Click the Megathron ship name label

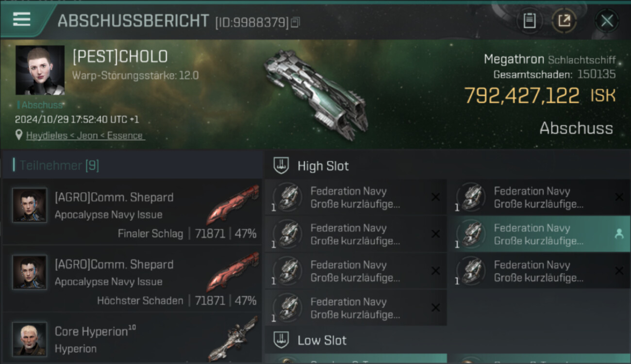tap(514, 60)
